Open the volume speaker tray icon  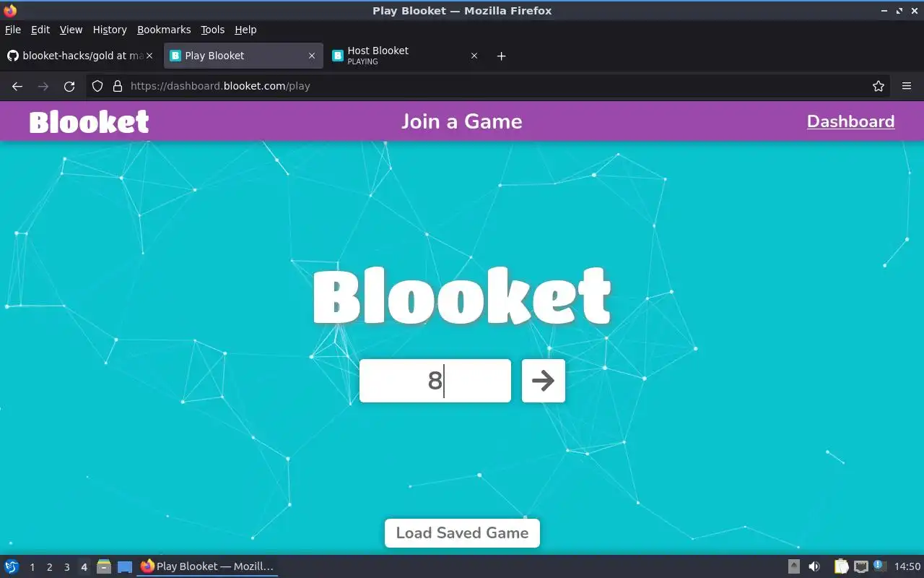tap(814, 567)
